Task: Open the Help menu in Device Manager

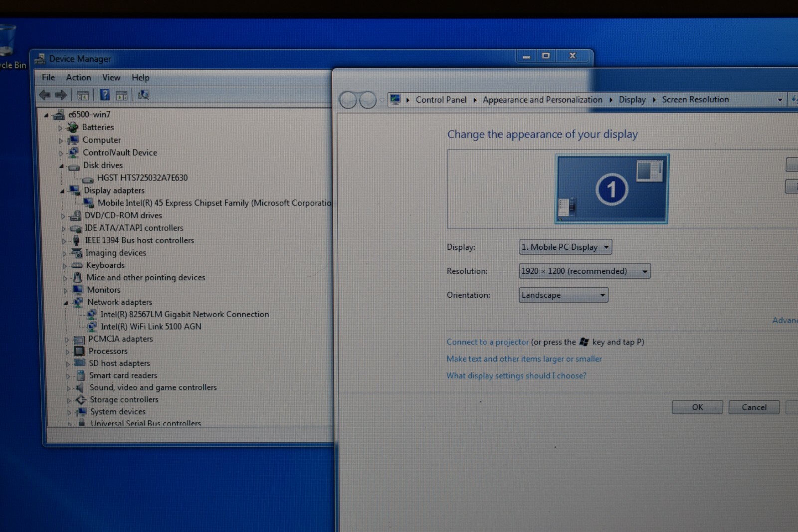Action: click(141, 77)
